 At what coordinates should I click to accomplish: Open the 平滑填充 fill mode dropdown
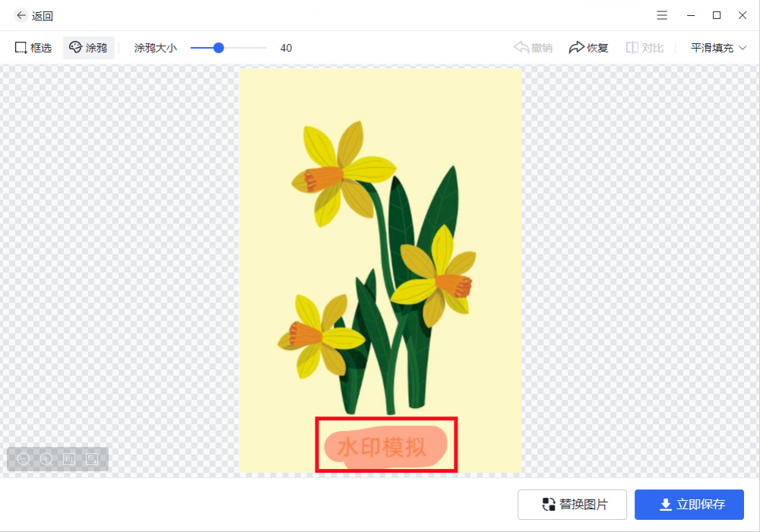(713, 47)
